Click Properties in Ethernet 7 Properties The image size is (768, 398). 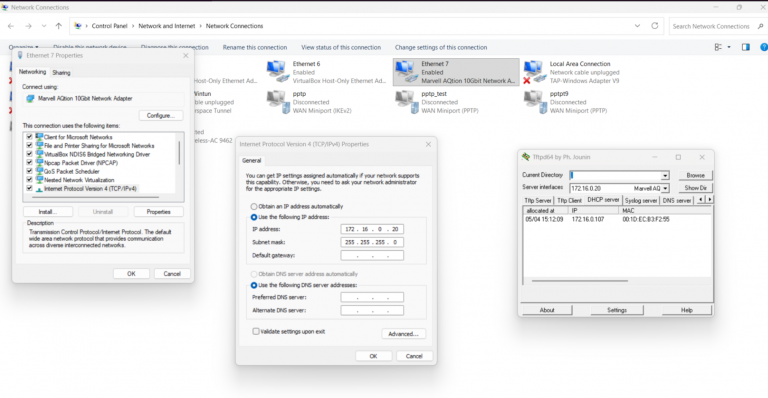[158, 212]
